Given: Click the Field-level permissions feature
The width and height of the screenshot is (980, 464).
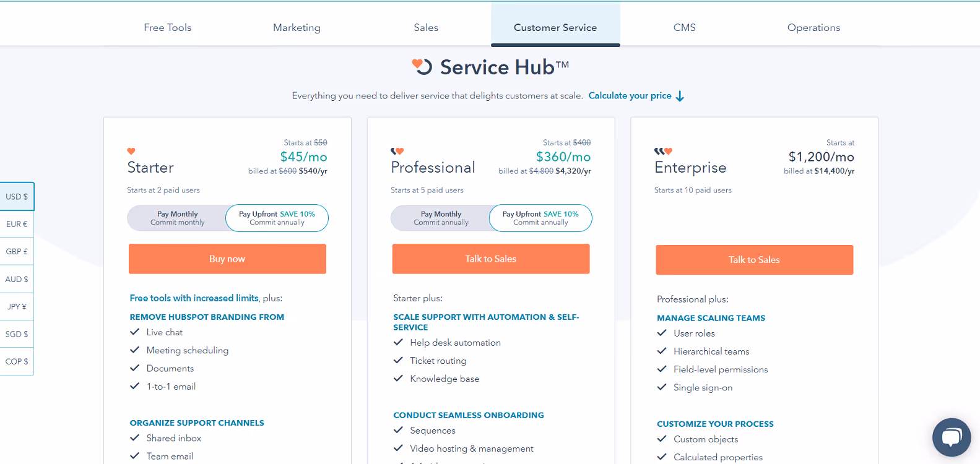Looking at the screenshot, I should (x=721, y=369).
